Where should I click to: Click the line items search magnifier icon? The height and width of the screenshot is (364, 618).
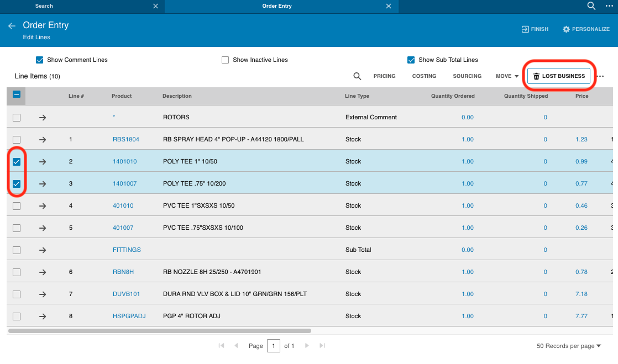pos(357,76)
